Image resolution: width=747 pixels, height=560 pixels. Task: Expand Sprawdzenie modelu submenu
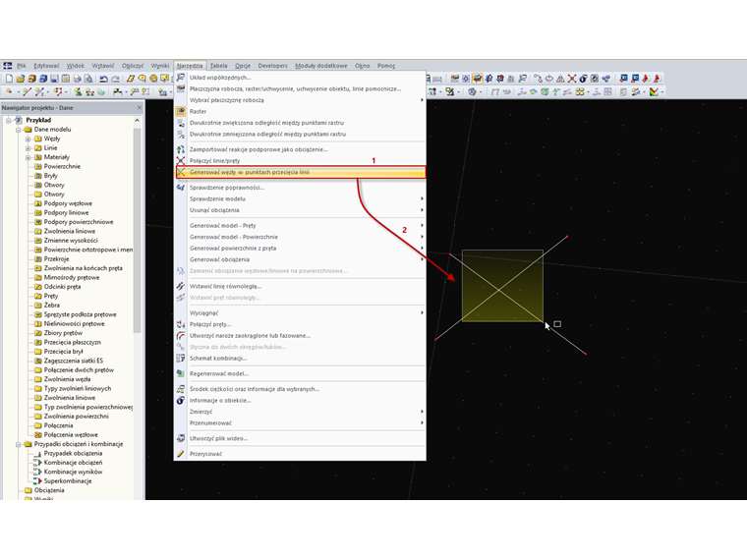tap(301, 198)
